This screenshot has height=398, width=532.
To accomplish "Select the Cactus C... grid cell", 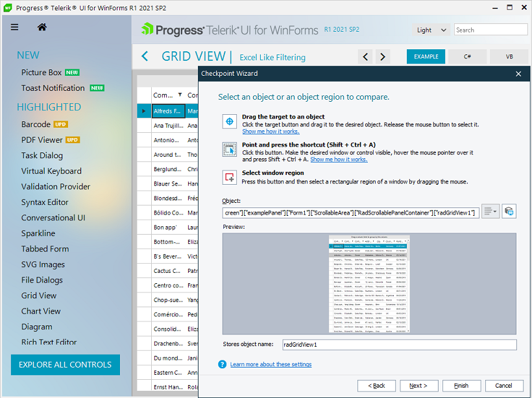I will coord(168,271).
